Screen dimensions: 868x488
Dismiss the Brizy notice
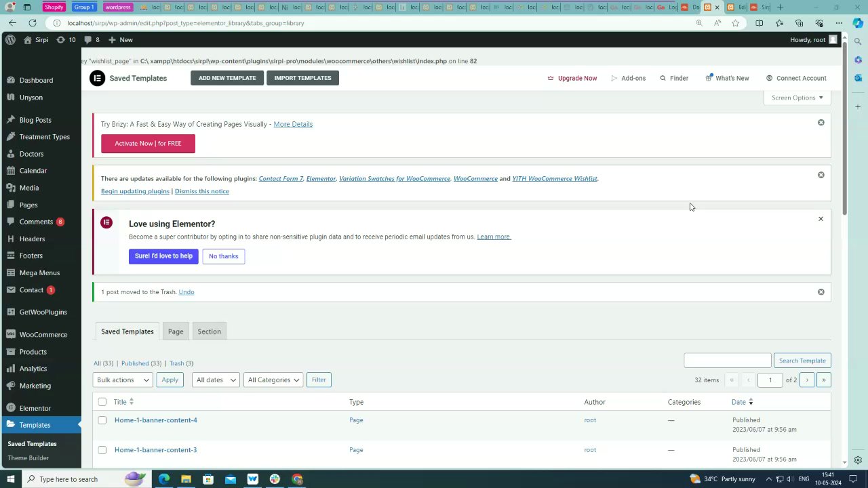pyautogui.click(x=821, y=123)
